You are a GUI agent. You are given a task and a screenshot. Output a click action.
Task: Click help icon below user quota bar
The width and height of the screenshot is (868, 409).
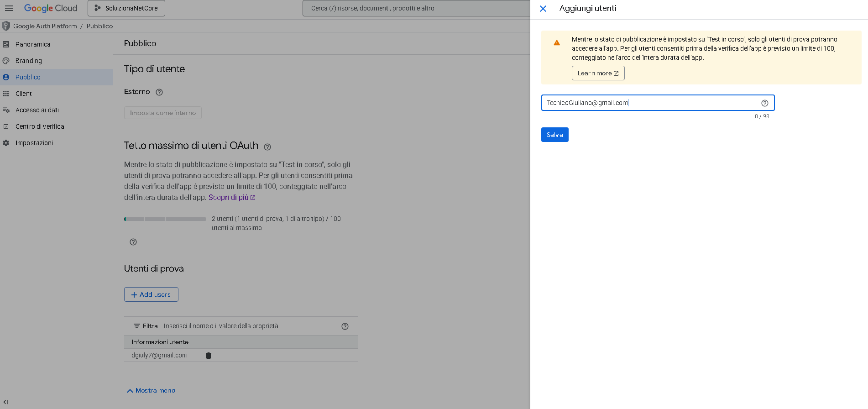(133, 242)
